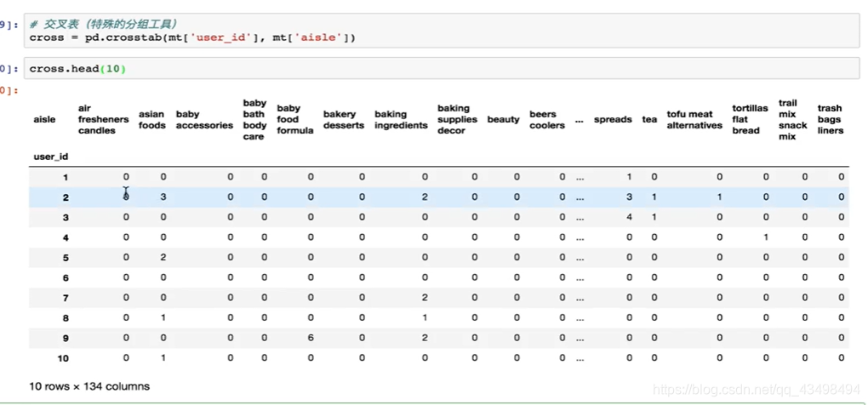The height and width of the screenshot is (405, 868).
Task: Click '10 rows × 134 columns' summary text
Action: tap(89, 386)
